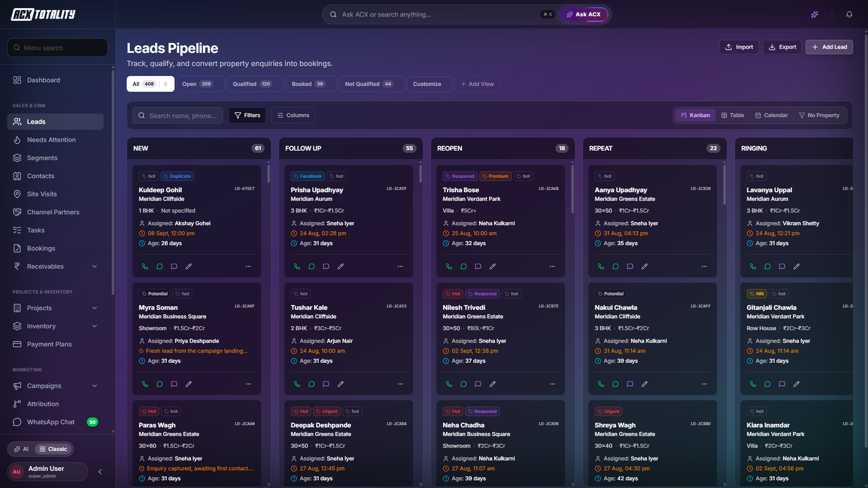Open WhatsApp chat for Kuldeep Gohil card

[160, 266]
